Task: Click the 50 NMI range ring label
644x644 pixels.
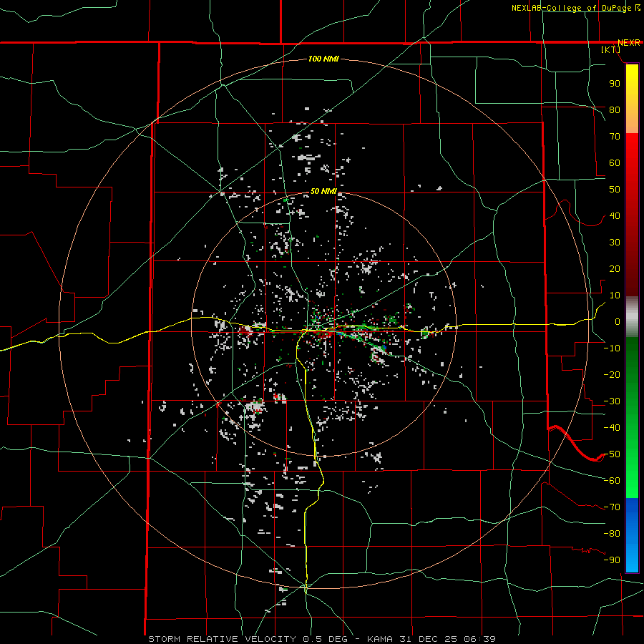Action: tap(323, 191)
